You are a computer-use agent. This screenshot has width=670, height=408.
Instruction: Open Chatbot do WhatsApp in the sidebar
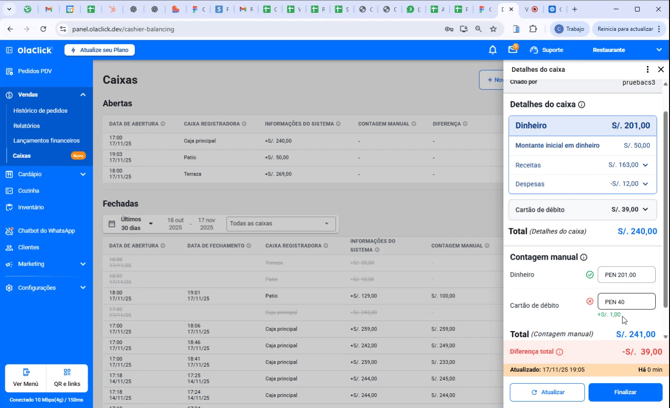[46, 231]
